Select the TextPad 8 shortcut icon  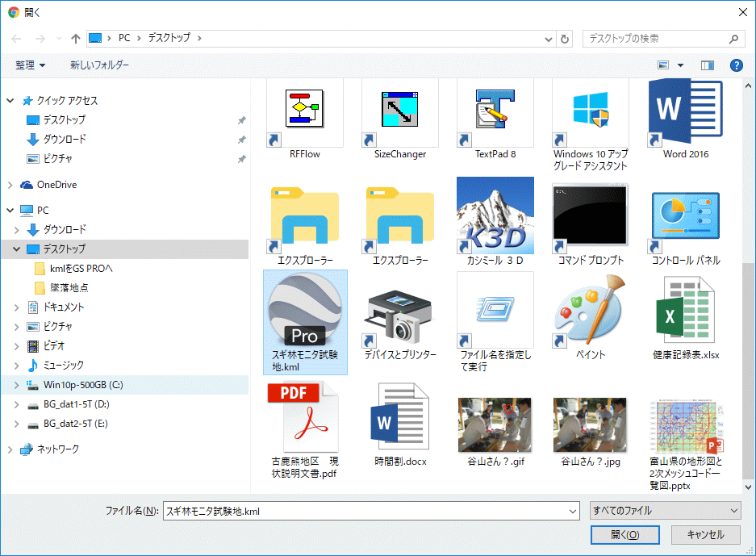pos(495,115)
